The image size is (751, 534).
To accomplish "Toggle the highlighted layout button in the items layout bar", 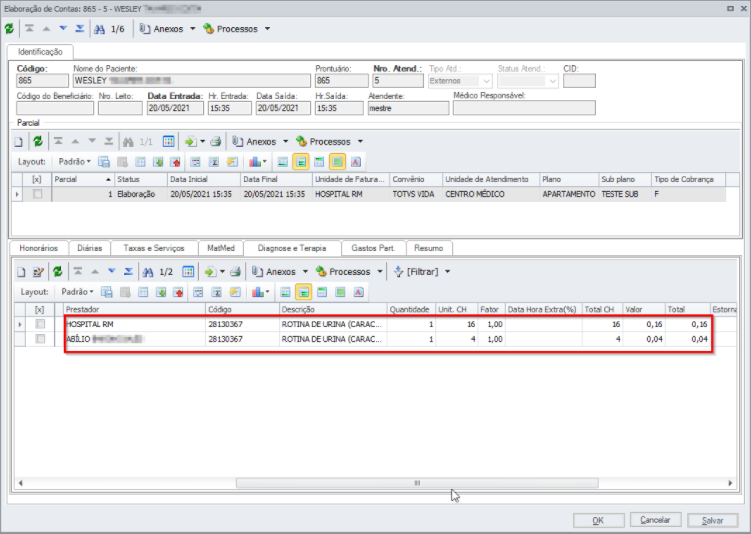I will click(303, 292).
